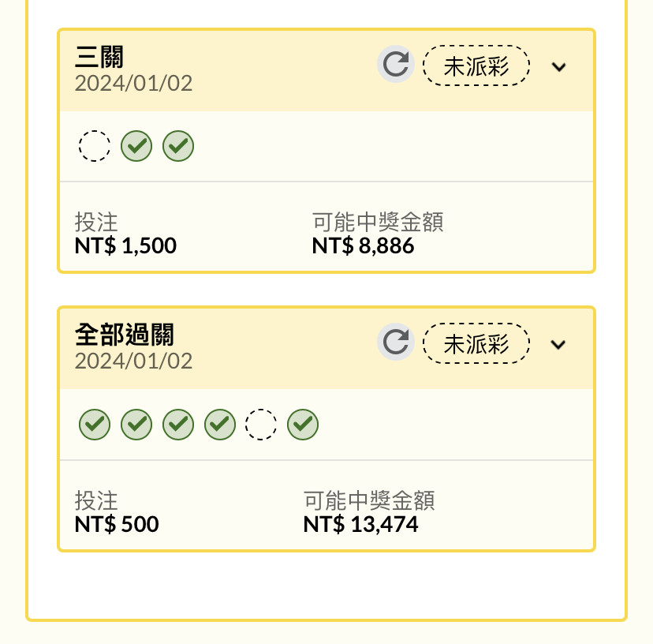Click 未派彩 status badge on 全部過關 card
The height and width of the screenshot is (644, 653).
click(x=476, y=343)
